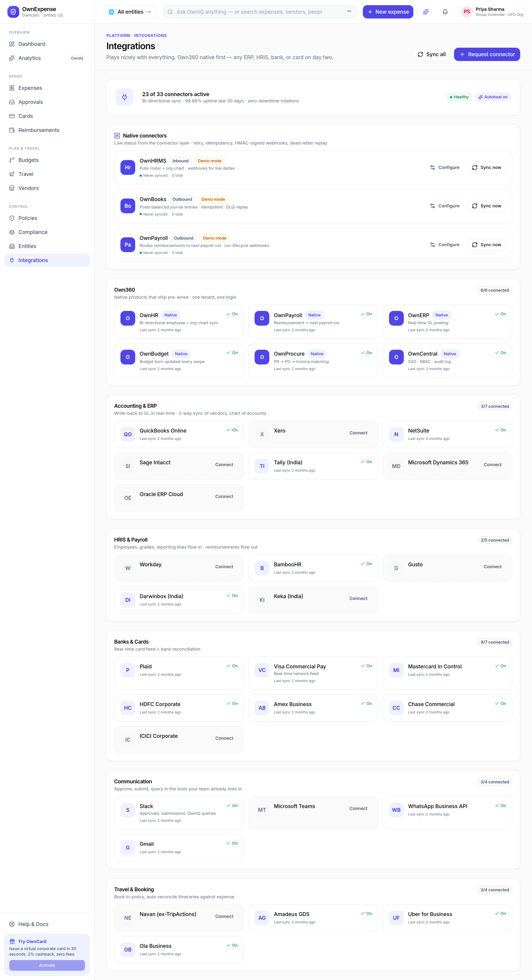Open Compliance in sidebar

[x=47, y=232]
